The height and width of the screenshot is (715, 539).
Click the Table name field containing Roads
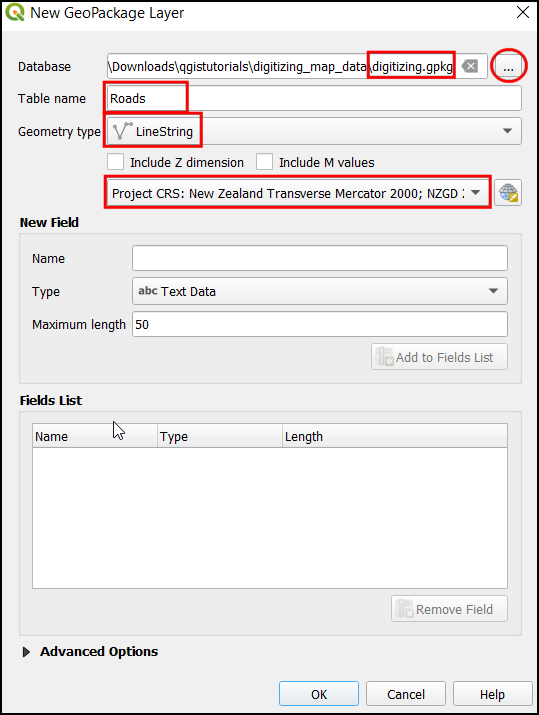click(314, 98)
